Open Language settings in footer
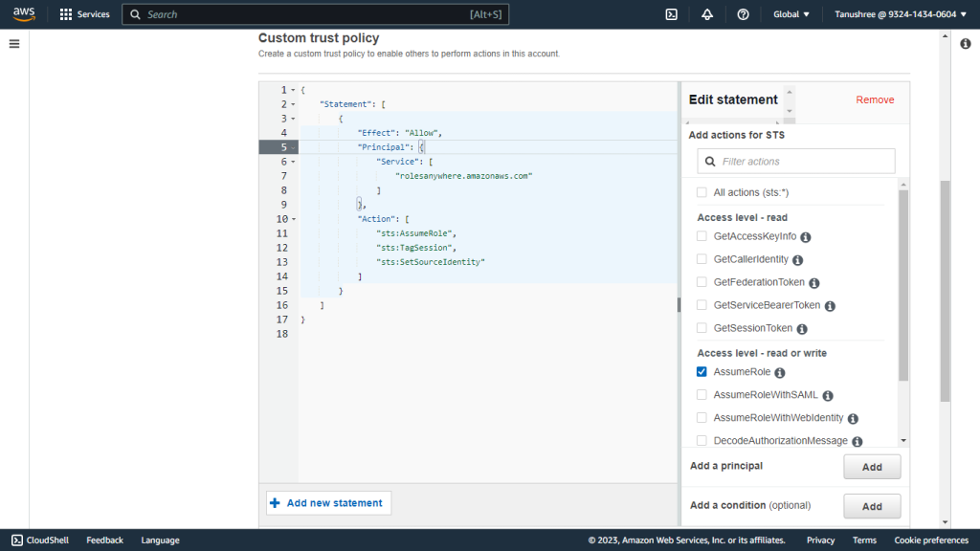This screenshot has width=980, height=551. [x=160, y=540]
